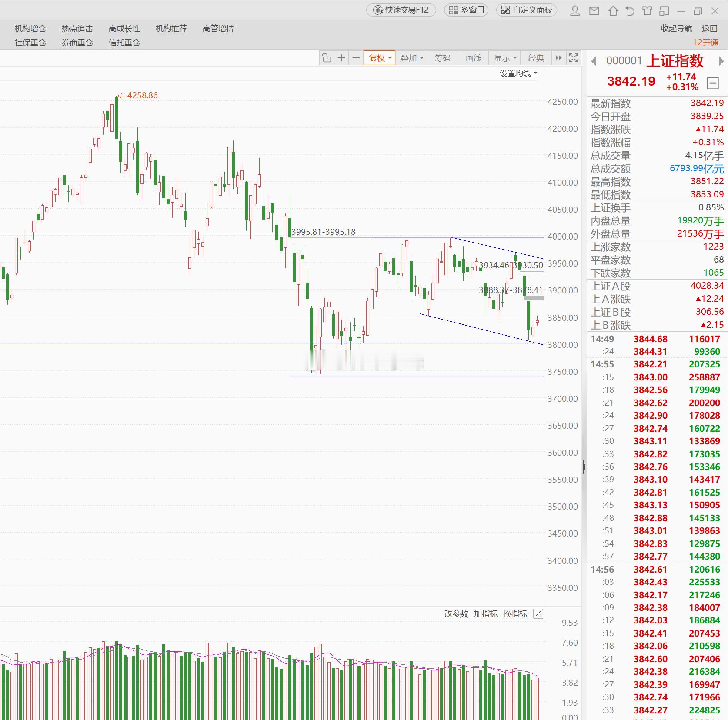Open the 复权 dropdown
728x720 pixels.
click(379, 58)
